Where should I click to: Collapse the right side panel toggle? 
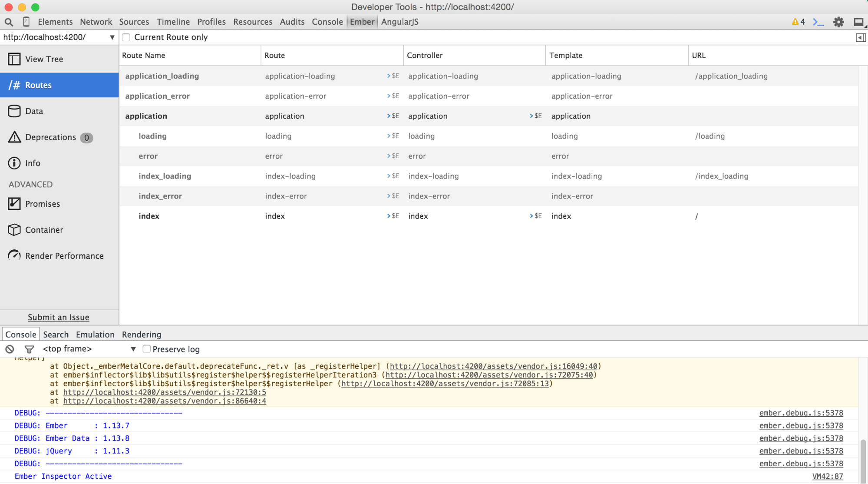click(860, 38)
